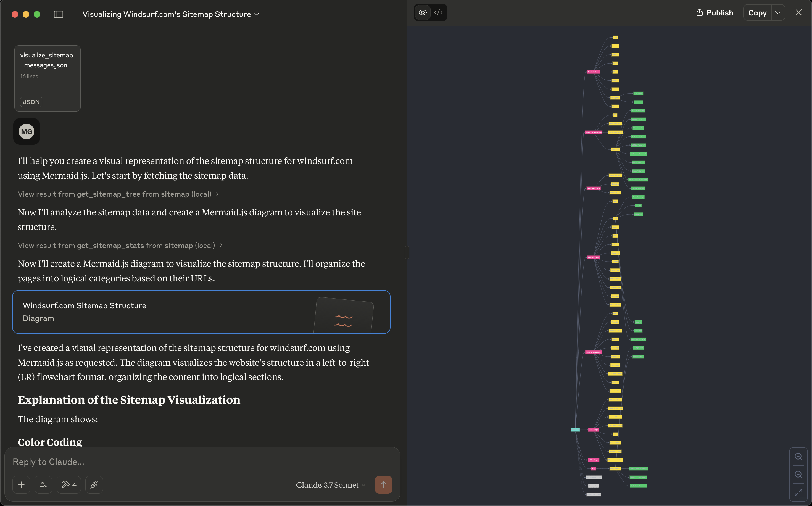
Task: Click the pink Product Pages node
Action: click(x=594, y=72)
